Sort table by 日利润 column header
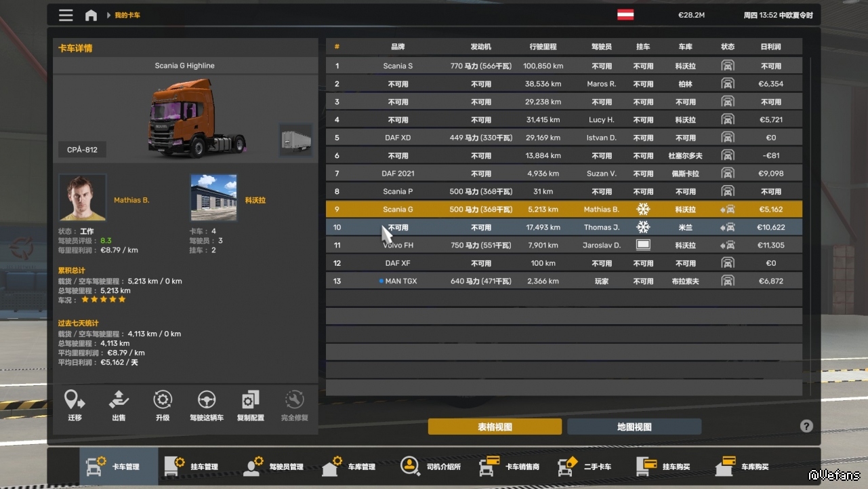This screenshot has width=868, height=489. coord(770,47)
